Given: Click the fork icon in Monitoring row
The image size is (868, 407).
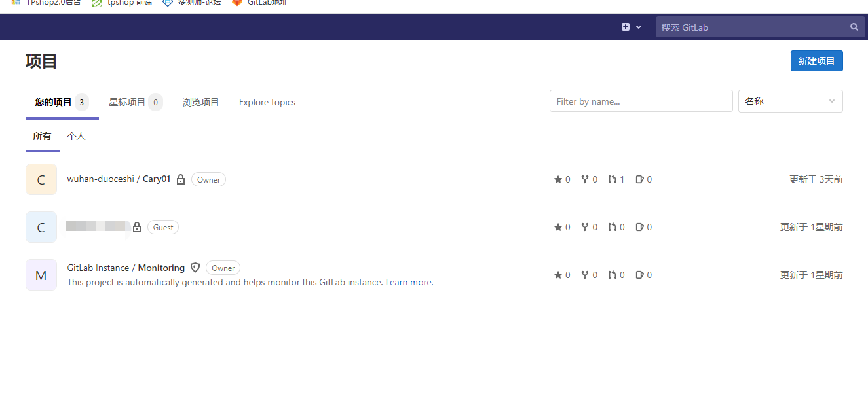Looking at the screenshot, I should click(x=585, y=275).
